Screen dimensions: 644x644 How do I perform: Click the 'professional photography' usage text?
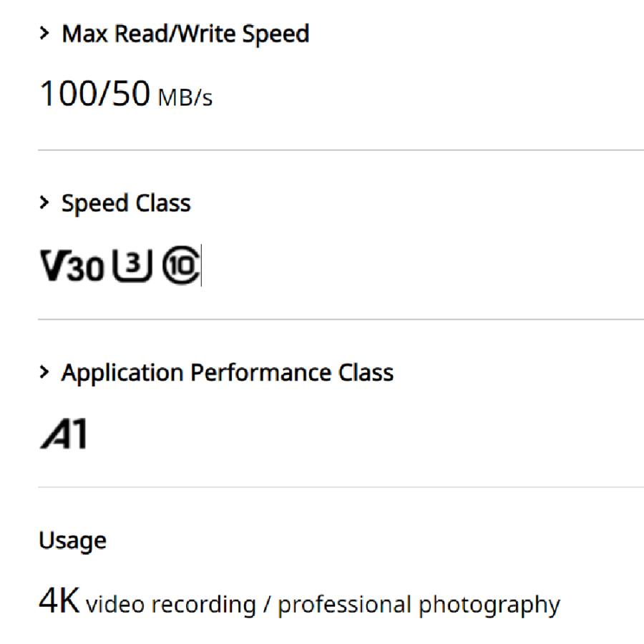click(x=419, y=605)
